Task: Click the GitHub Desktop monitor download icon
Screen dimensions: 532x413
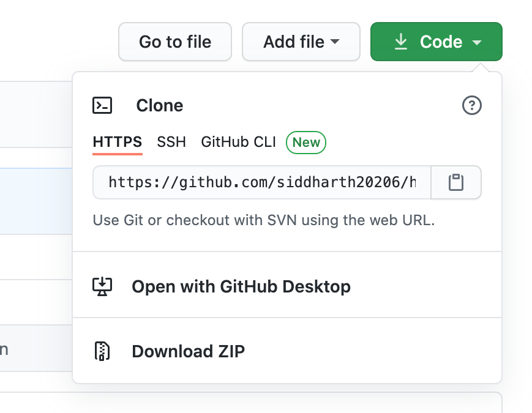Action: click(102, 286)
